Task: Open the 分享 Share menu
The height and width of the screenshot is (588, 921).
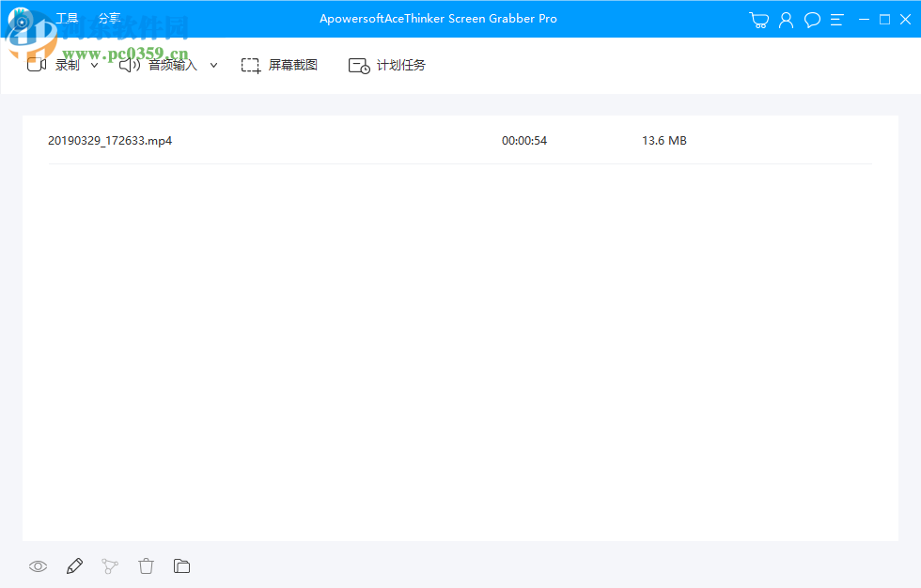Action: 108,17
